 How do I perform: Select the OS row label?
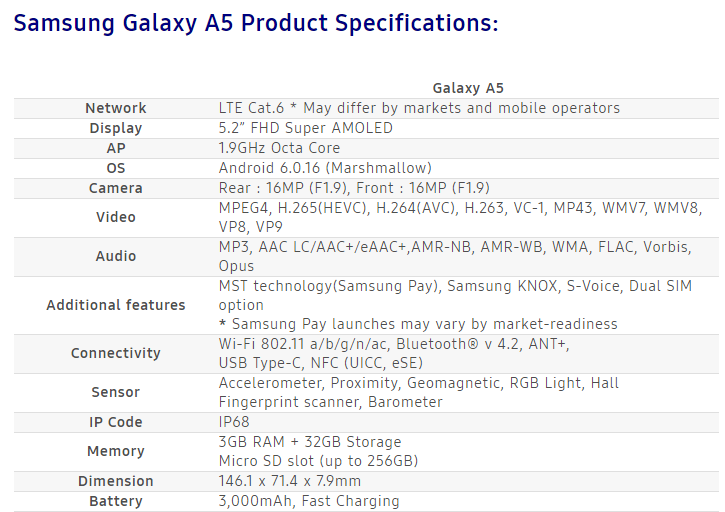pyautogui.click(x=116, y=168)
